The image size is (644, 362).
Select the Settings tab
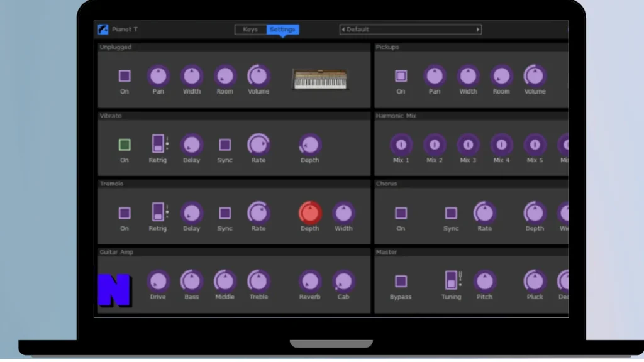[282, 30]
